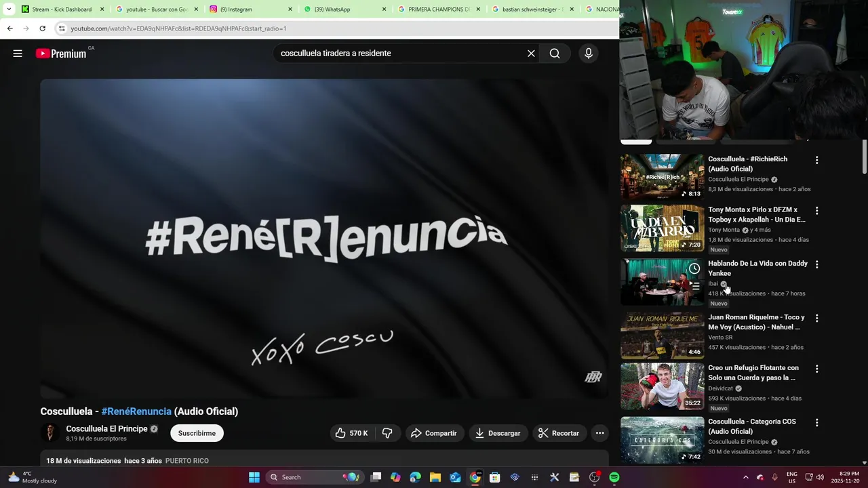Download video via Descargar button
The height and width of the screenshot is (488, 868).
pyautogui.click(x=498, y=433)
